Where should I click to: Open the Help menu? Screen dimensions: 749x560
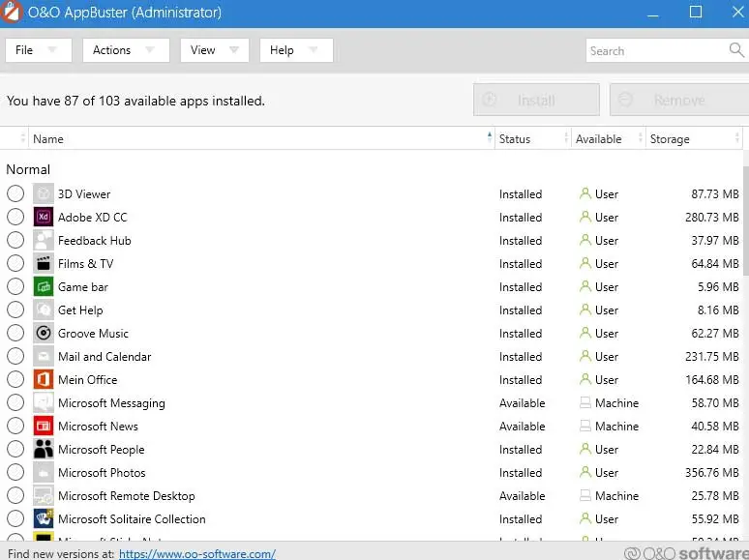tap(295, 50)
